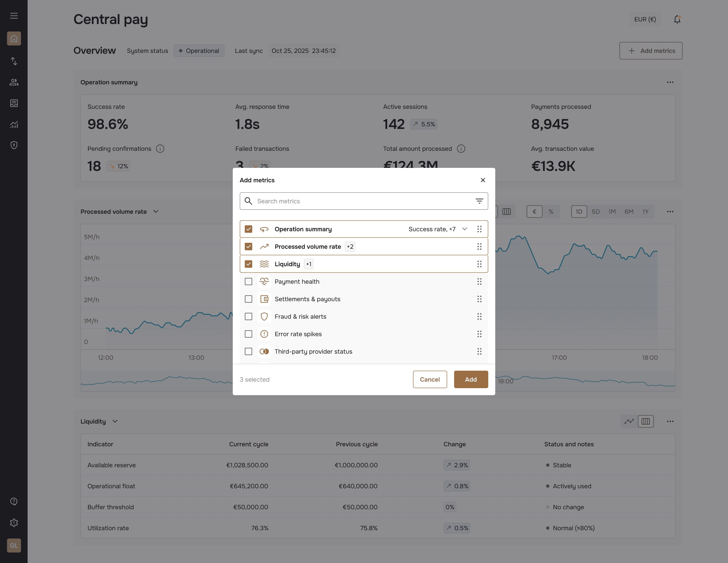This screenshot has height=563, width=728.
Task: Cancel the Add metrics dialog
Action: tap(429, 379)
